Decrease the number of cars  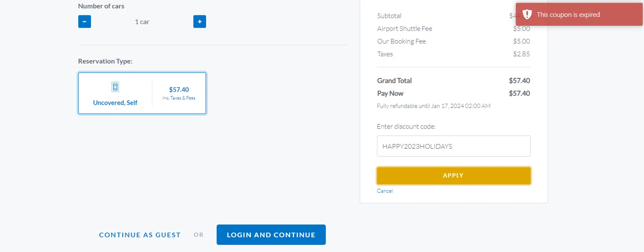click(x=85, y=22)
